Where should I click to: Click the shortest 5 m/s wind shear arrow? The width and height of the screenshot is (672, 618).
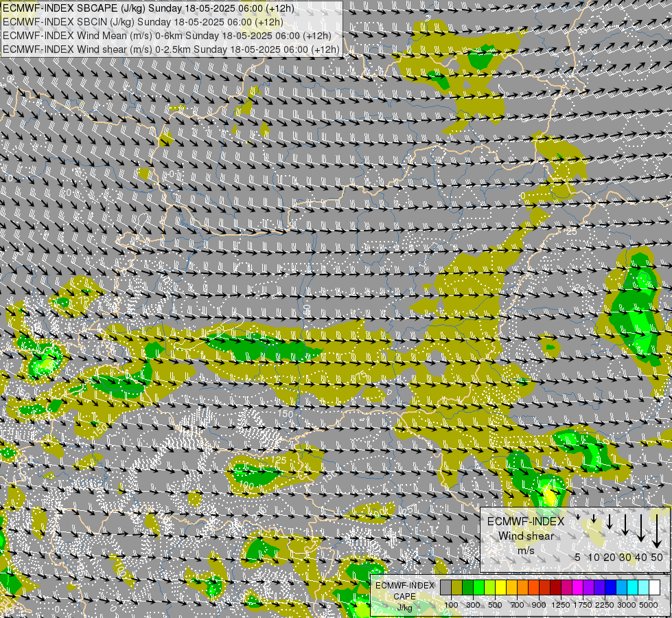578,517
